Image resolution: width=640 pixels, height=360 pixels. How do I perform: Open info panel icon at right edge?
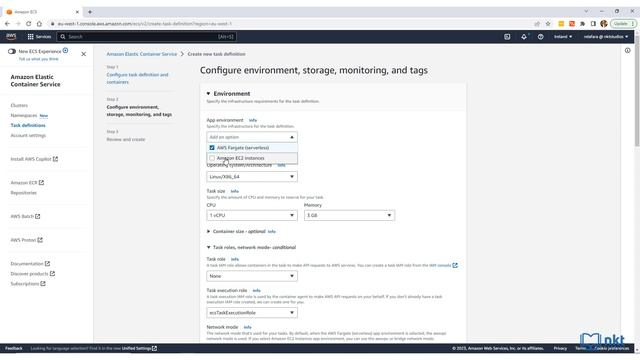coord(627,51)
